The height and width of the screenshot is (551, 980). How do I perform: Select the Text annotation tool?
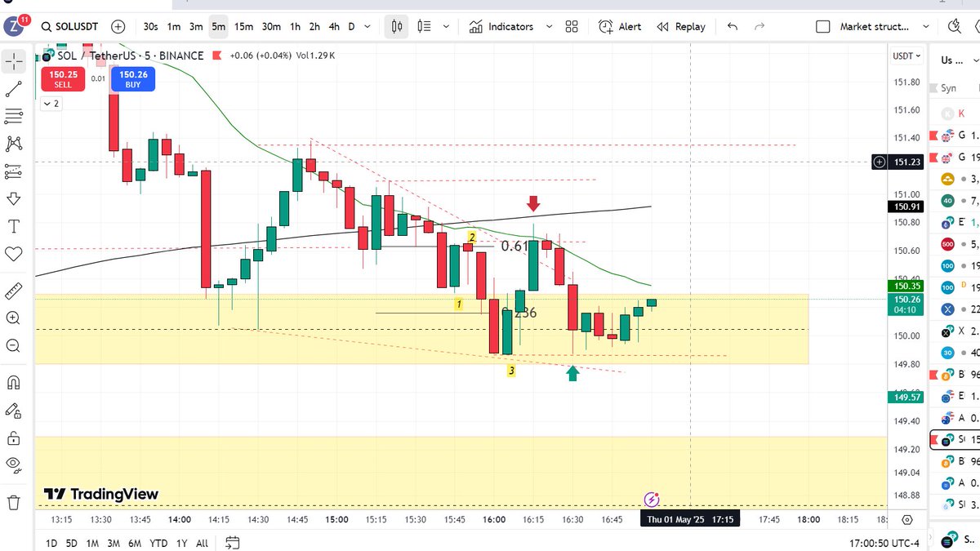[x=14, y=226]
